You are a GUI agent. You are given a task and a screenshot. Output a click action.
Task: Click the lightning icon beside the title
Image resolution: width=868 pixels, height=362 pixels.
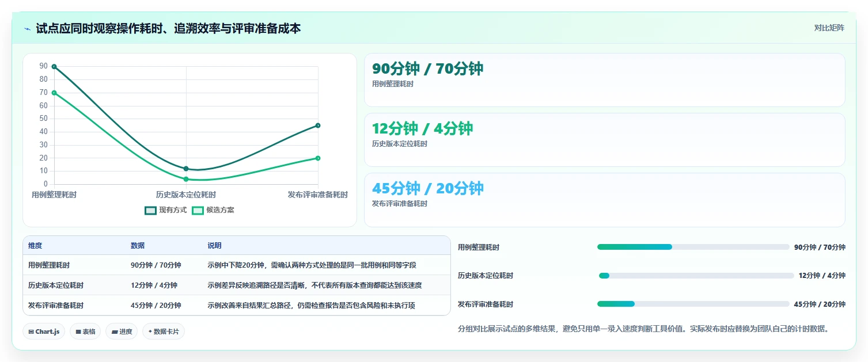tap(27, 29)
